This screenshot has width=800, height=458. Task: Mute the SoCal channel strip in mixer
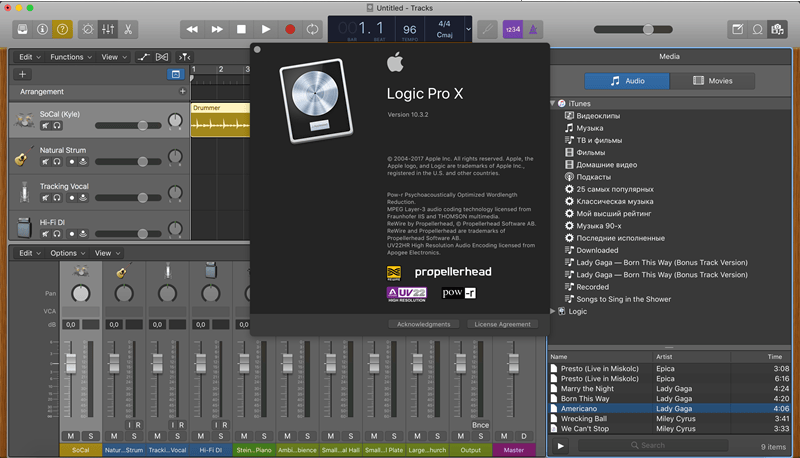tap(71, 436)
